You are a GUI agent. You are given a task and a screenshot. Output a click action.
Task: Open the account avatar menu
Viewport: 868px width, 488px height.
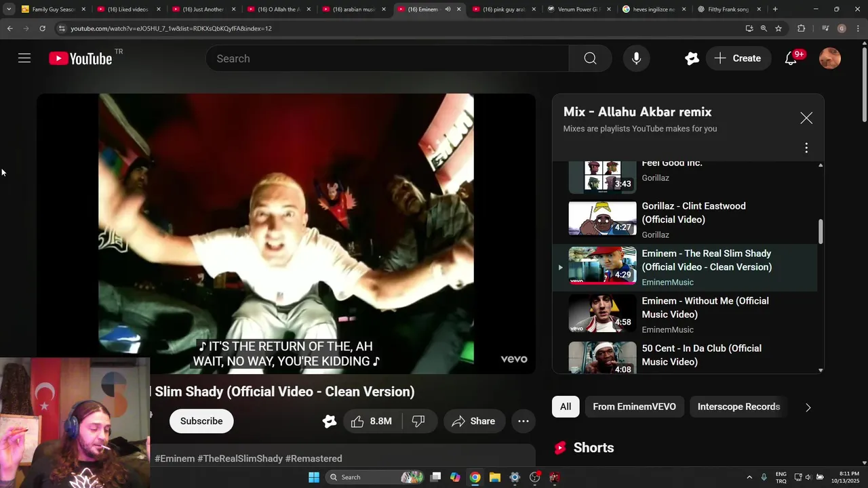pyautogui.click(x=830, y=58)
